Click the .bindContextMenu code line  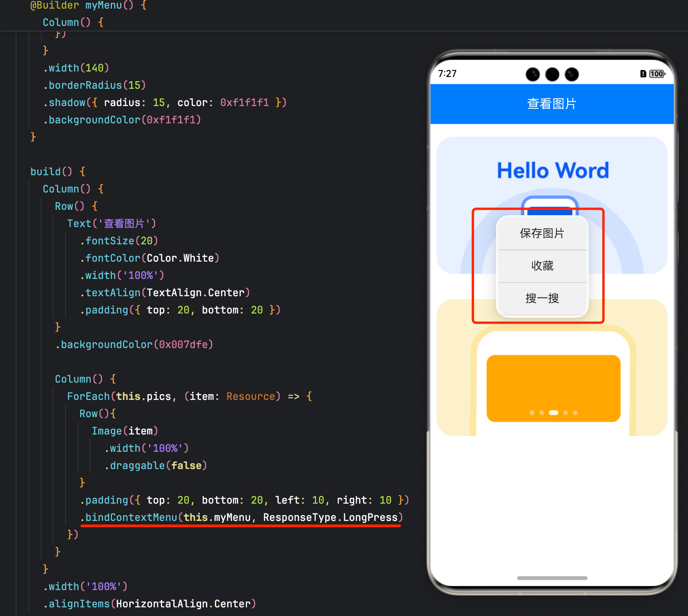(x=241, y=517)
